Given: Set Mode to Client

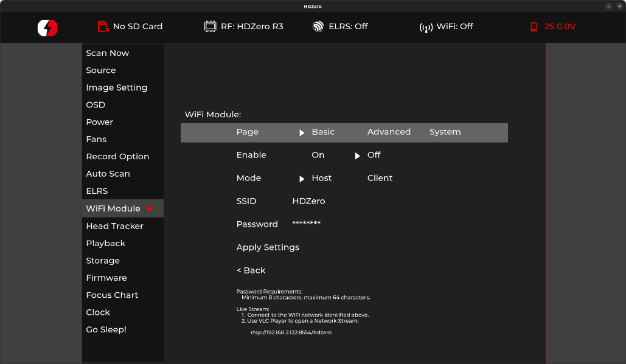Looking at the screenshot, I should pos(380,178).
